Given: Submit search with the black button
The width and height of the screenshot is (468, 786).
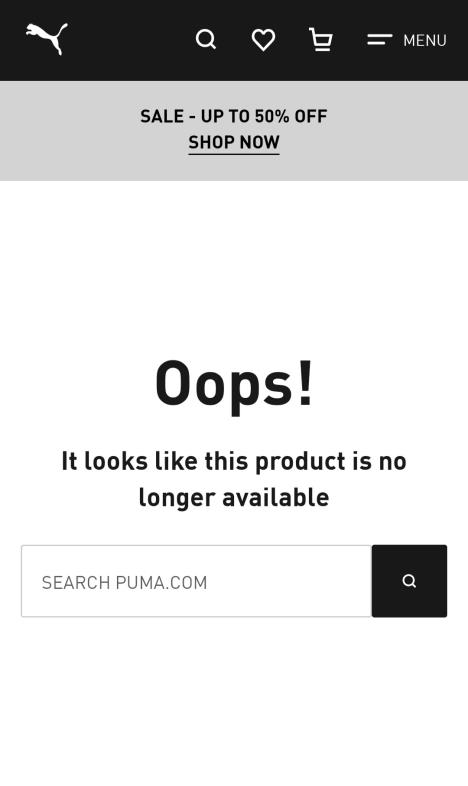Looking at the screenshot, I should pos(409,581).
